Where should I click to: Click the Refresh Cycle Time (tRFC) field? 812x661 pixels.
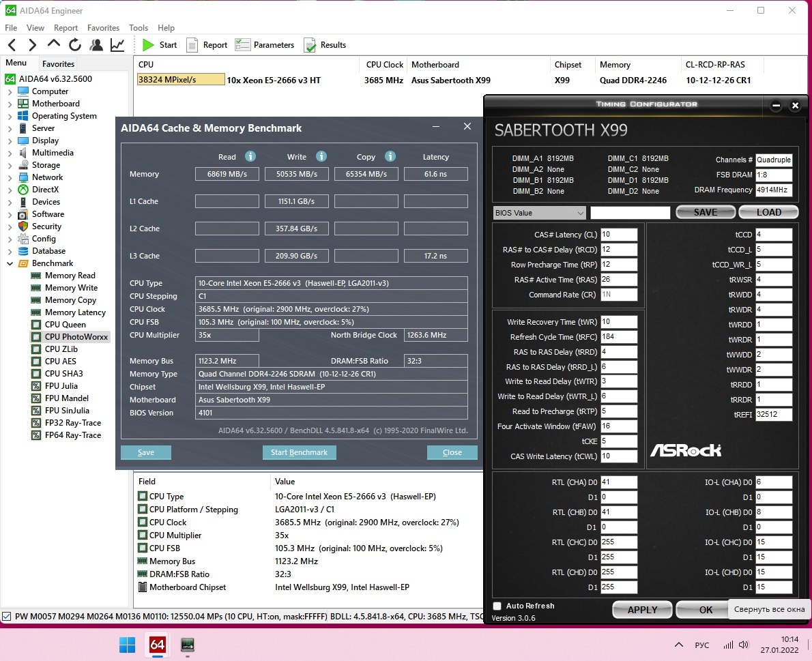(x=619, y=337)
